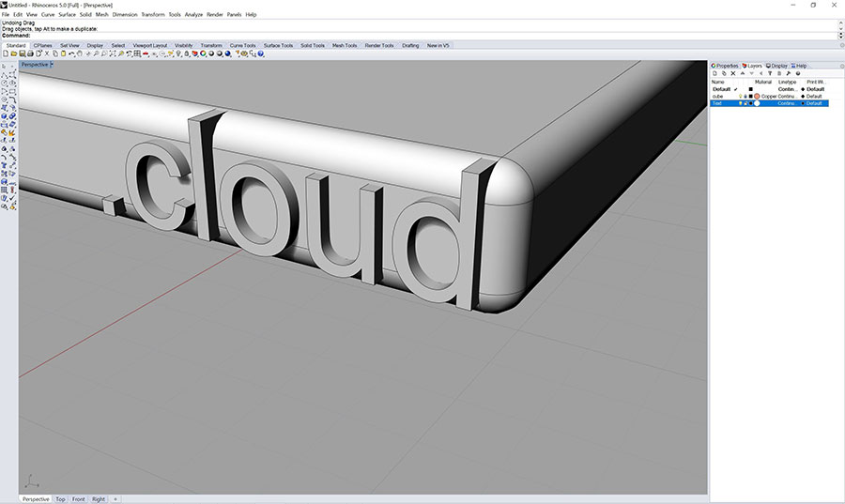845x504 pixels.
Task: Click the Linetype cell of cube layer
Action: (788, 97)
